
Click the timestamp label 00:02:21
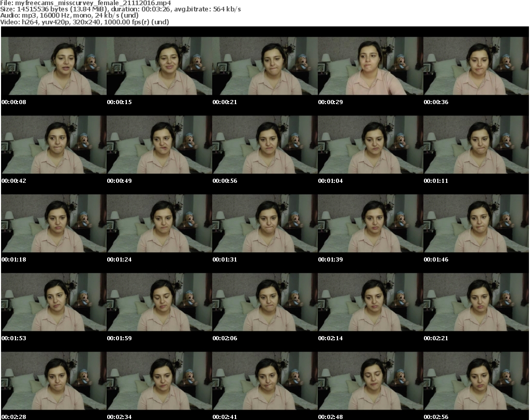click(x=436, y=338)
